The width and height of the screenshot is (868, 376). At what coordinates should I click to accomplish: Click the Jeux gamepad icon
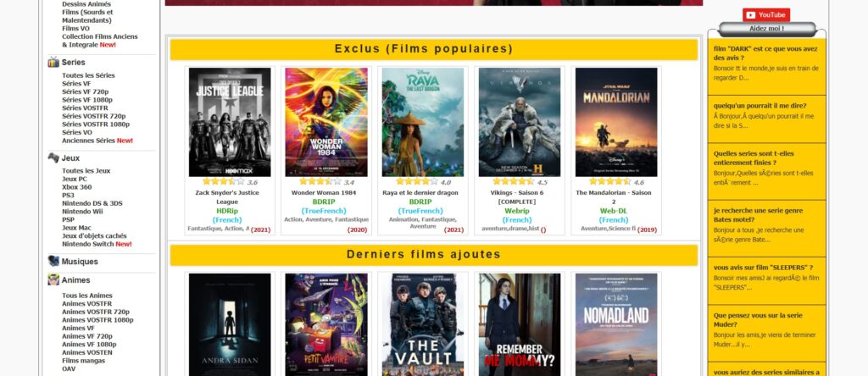pyautogui.click(x=53, y=158)
